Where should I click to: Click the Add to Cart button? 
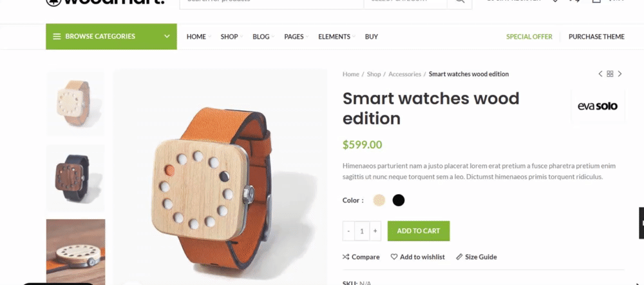(419, 231)
